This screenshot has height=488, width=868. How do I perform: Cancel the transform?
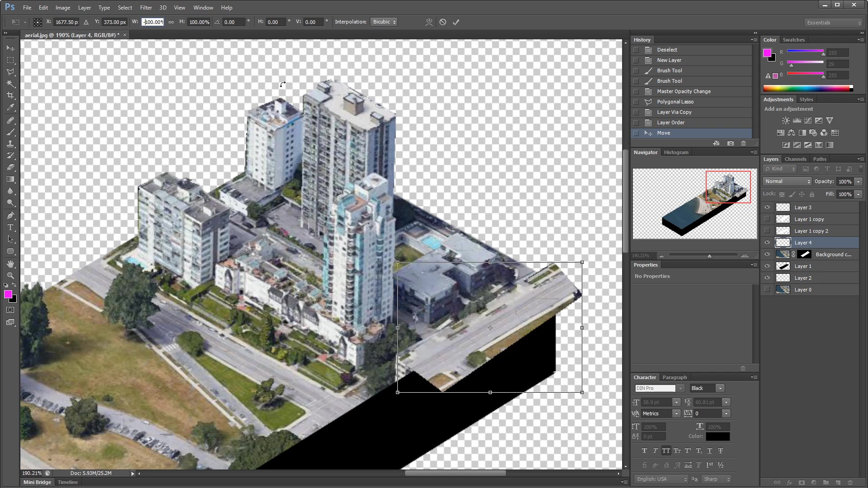point(443,22)
